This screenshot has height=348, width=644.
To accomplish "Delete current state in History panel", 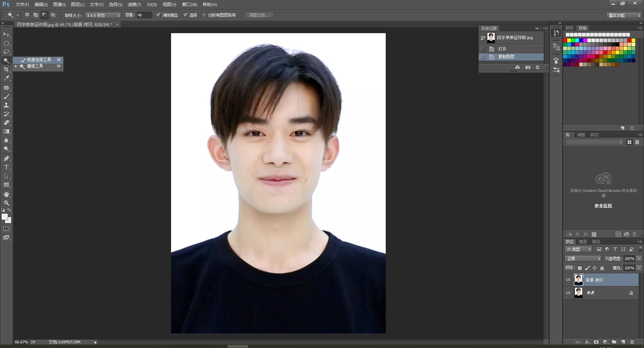I will tap(537, 67).
